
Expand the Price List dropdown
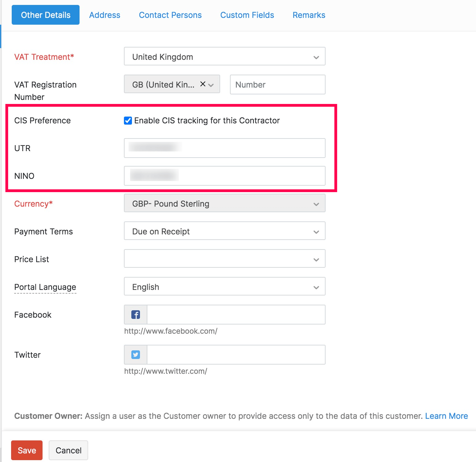[224, 259]
